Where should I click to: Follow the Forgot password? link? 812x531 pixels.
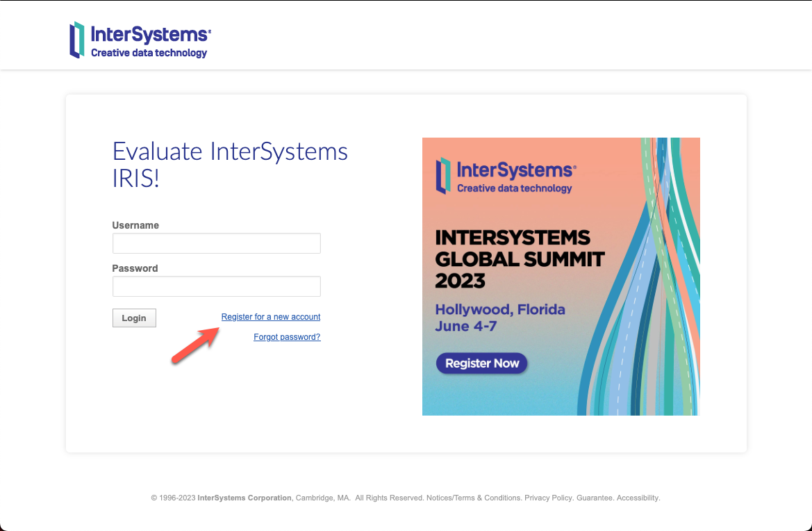287,337
